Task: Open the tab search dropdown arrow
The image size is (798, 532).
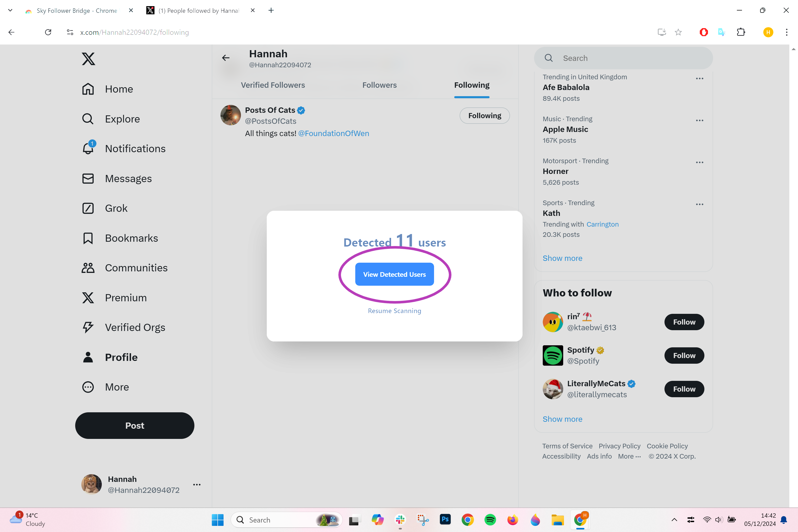Action: click(x=10, y=10)
